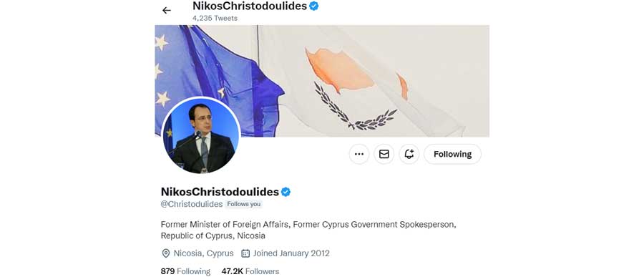644x277 pixels.
Task: Open the round profile picture
Action: 201,135
